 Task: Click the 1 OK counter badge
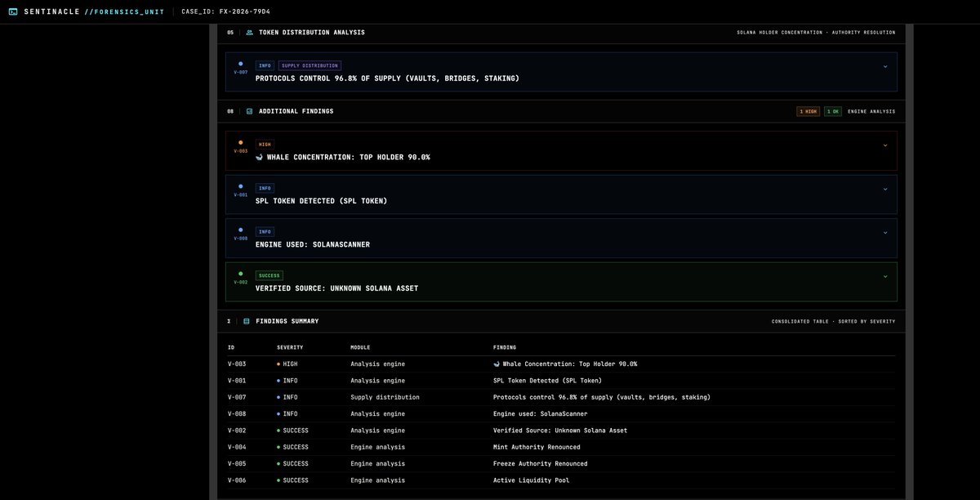[x=833, y=111]
